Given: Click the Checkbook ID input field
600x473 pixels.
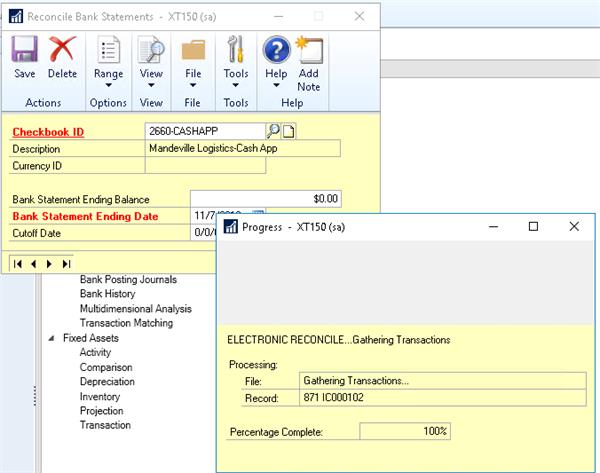Looking at the screenshot, I should click(205, 131).
